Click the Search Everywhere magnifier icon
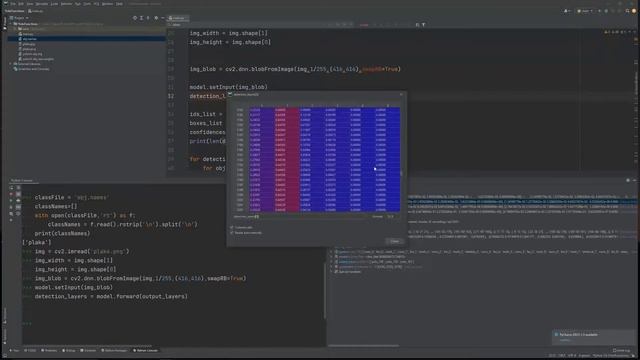 click(627, 11)
